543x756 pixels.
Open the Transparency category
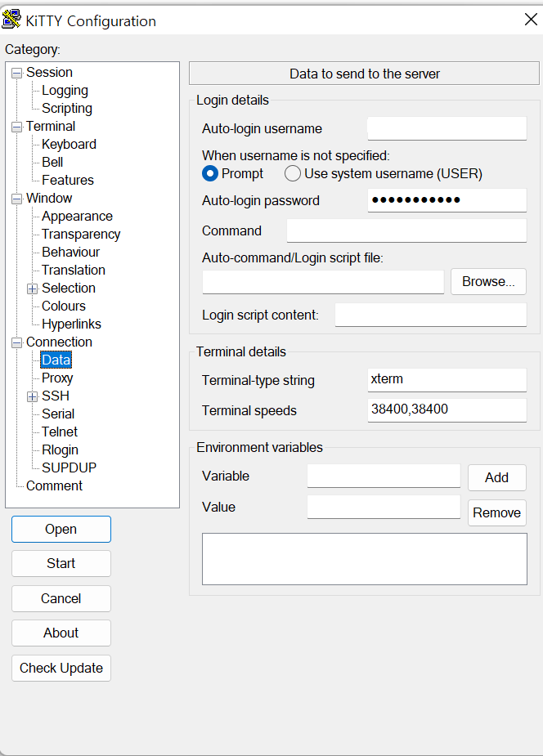tap(81, 235)
